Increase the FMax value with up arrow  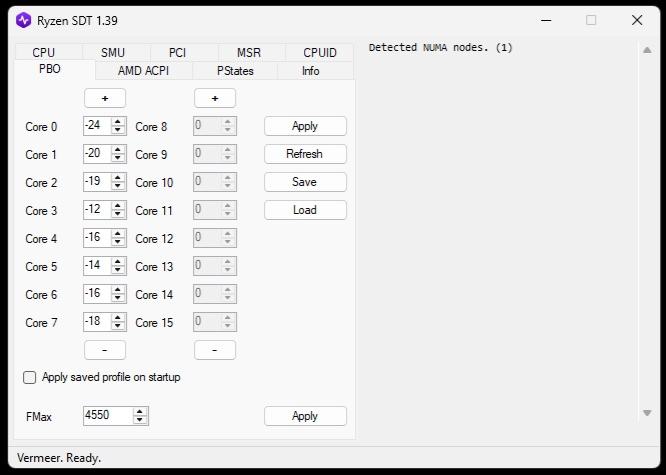click(140, 411)
